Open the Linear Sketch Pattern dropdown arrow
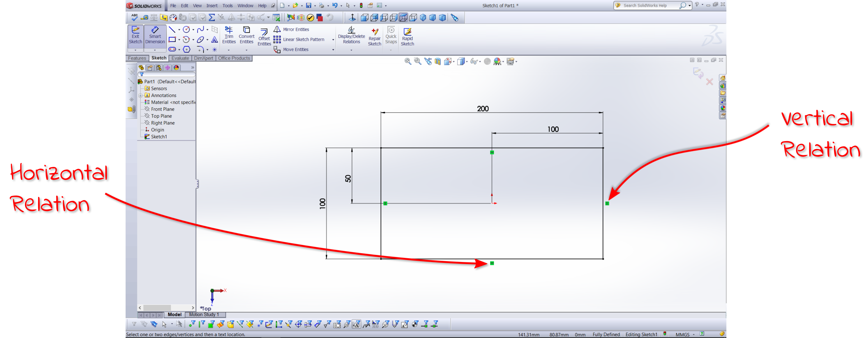Screen dimensions: 868x338 [333, 39]
